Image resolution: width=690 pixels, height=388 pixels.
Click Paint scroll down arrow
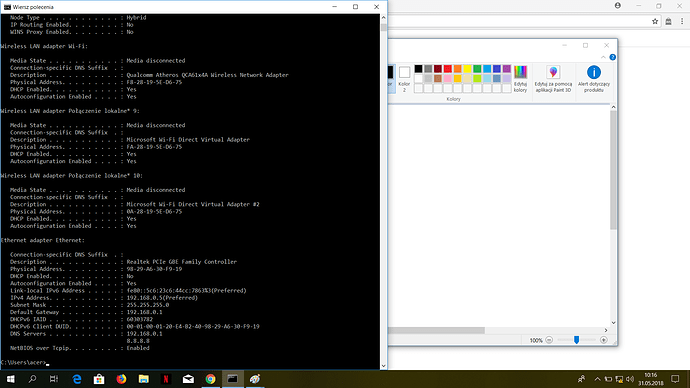pyautogui.click(x=613, y=323)
